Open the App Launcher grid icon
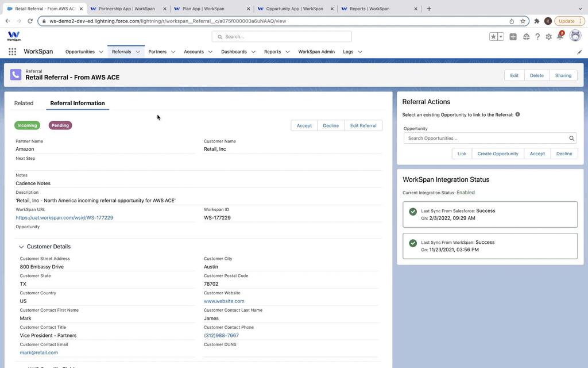The height and width of the screenshot is (368, 588). (x=13, y=52)
